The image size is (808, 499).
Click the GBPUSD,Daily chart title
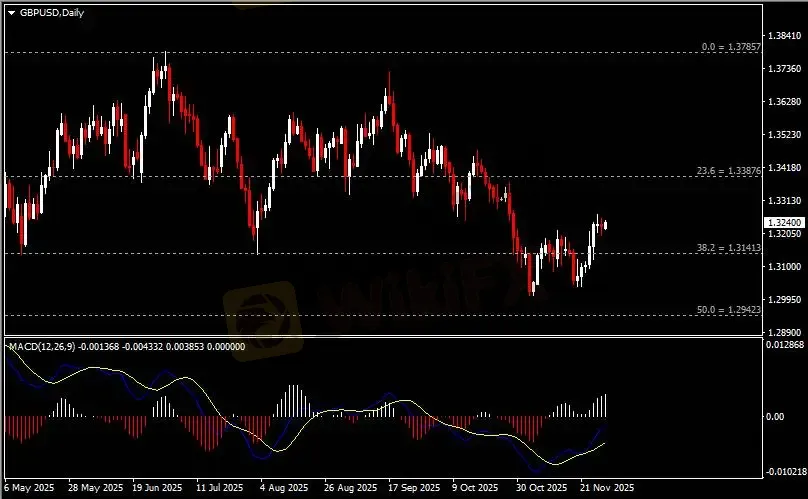[x=52, y=12]
